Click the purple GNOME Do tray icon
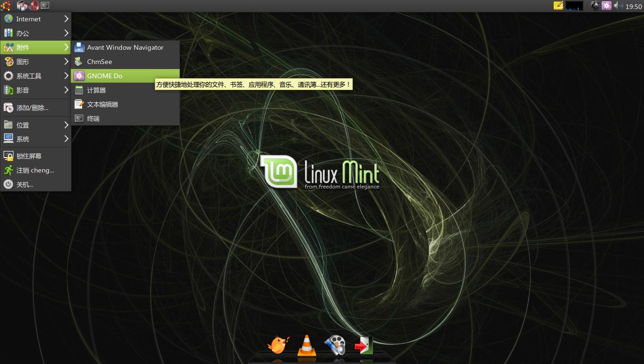This screenshot has width=644, height=364. pyautogui.click(x=607, y=6)
